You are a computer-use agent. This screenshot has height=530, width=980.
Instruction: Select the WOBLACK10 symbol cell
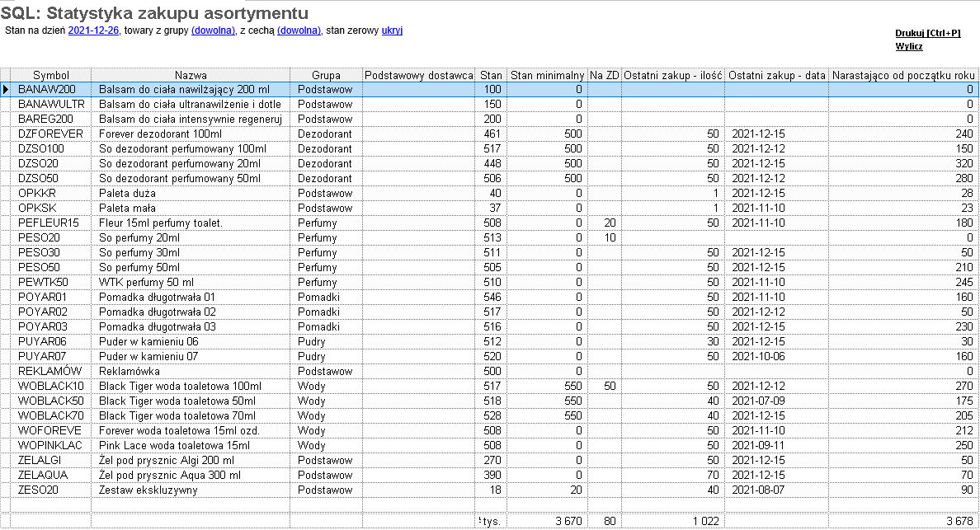tap(50, 386)
